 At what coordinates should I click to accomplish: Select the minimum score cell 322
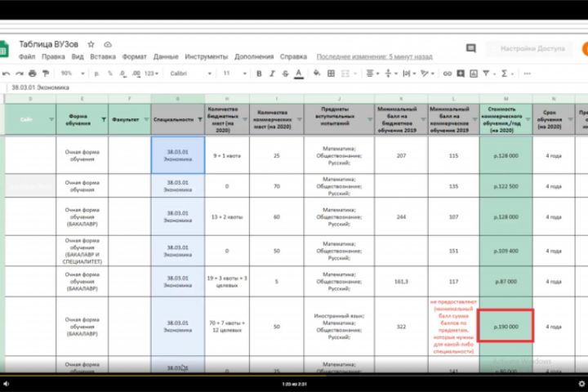pos(401,327)
